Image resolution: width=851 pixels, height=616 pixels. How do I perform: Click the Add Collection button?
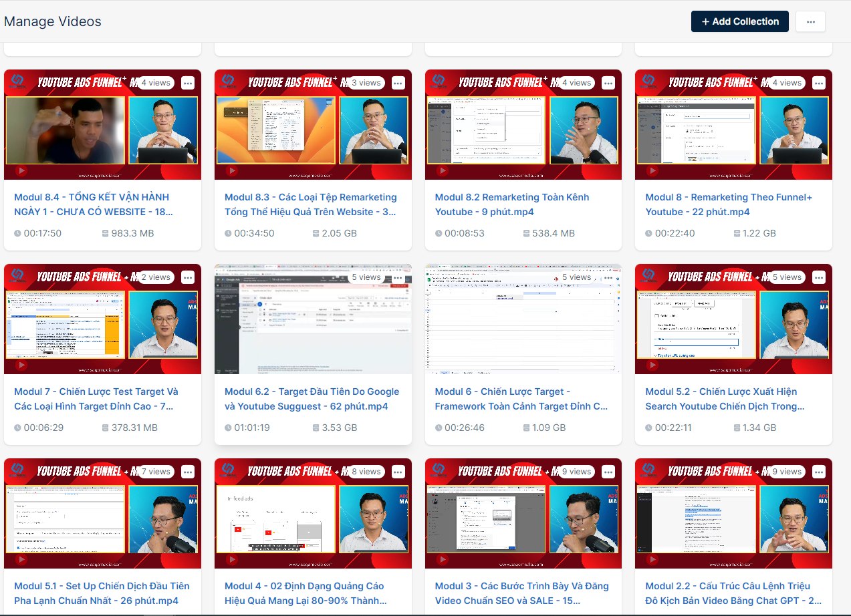739,21
